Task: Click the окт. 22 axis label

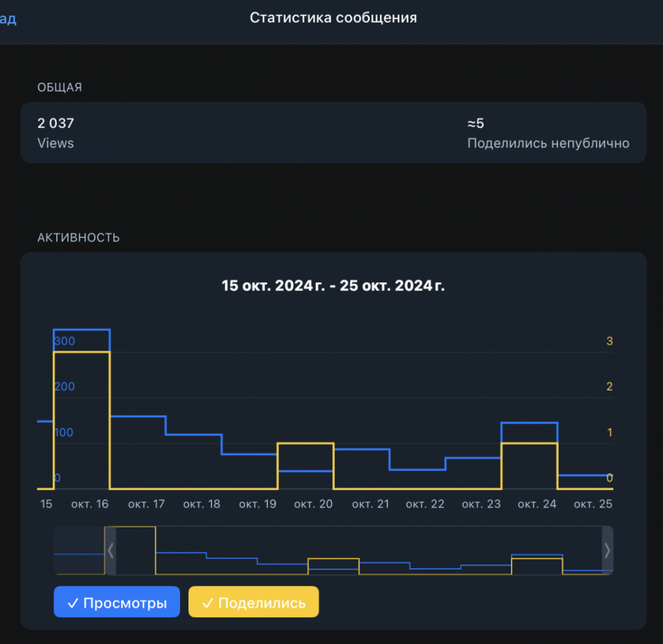Action: pyautogui.click(x=425, y=504)
